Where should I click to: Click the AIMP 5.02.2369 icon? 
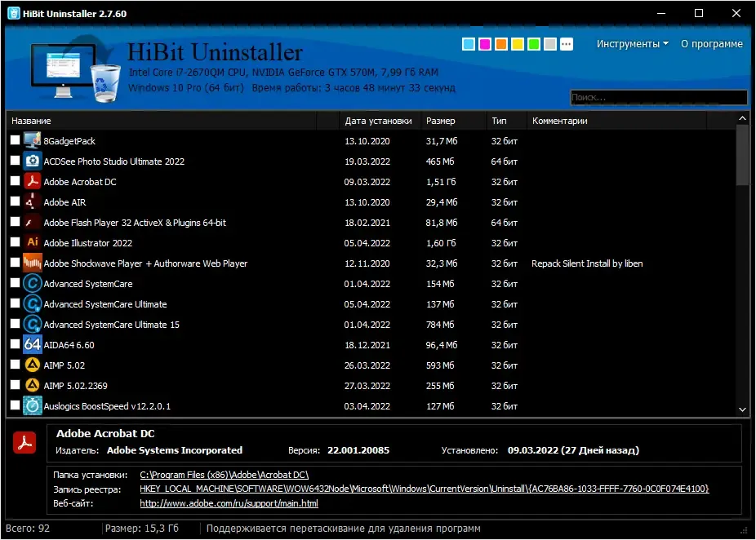[33, 385]
